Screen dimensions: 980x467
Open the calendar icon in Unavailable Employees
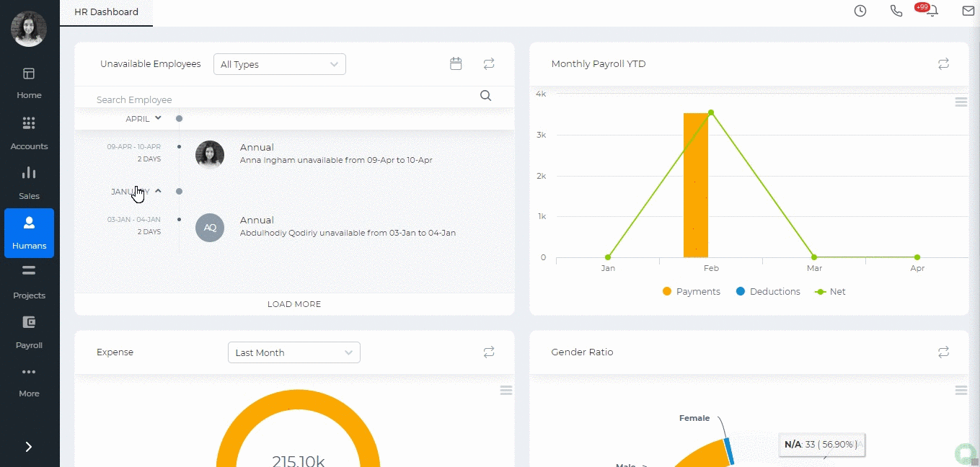click(456, 64)
